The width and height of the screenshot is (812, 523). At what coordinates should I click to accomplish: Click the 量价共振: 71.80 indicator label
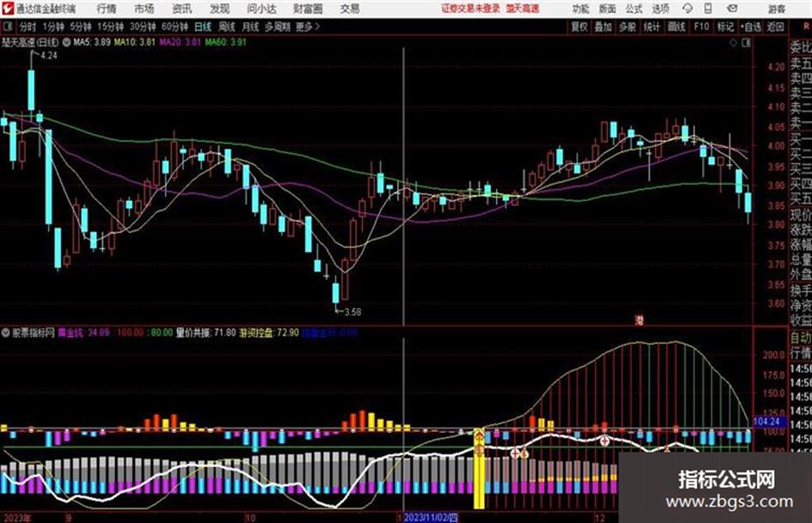pos(205,332)
